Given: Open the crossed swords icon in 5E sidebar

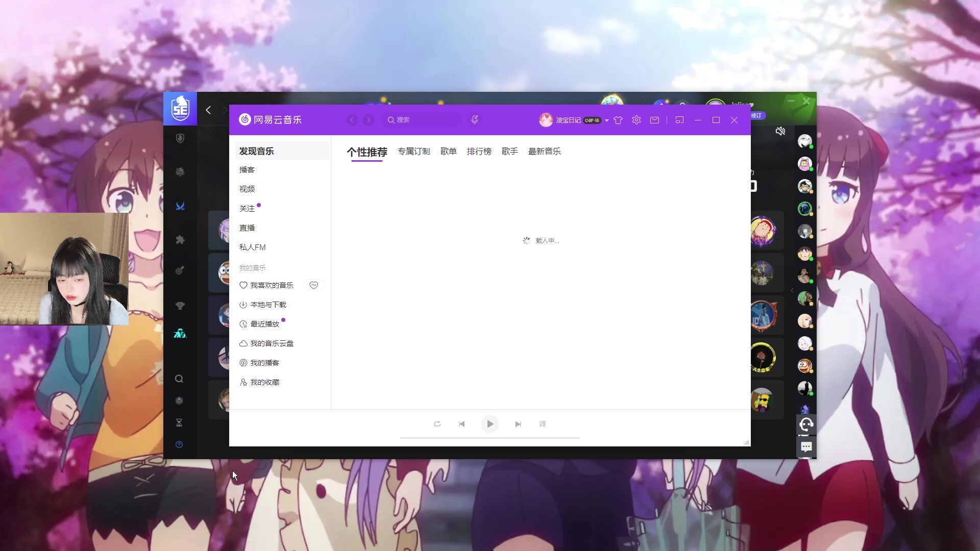Looking at the screenshot, I should point(180,206).
